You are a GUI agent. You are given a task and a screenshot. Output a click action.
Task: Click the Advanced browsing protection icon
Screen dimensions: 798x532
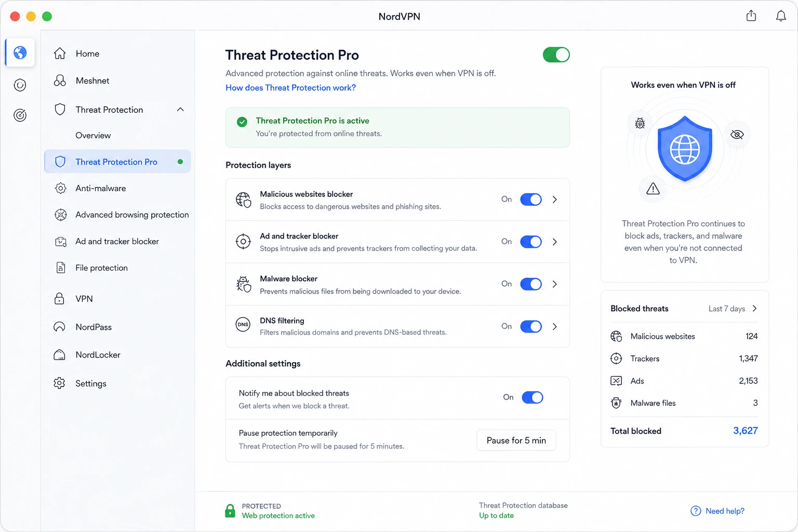coord(60,215)
